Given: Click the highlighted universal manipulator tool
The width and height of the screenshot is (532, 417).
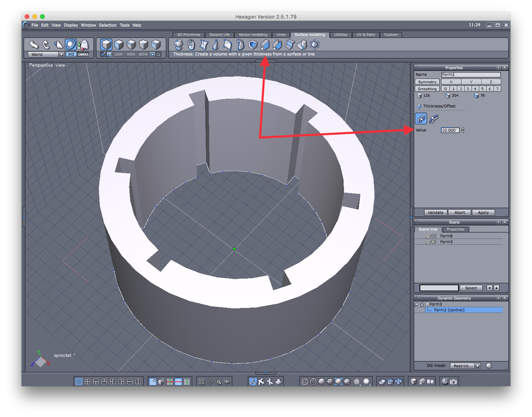Looking at the screenshot, I should tap(70, 45).
